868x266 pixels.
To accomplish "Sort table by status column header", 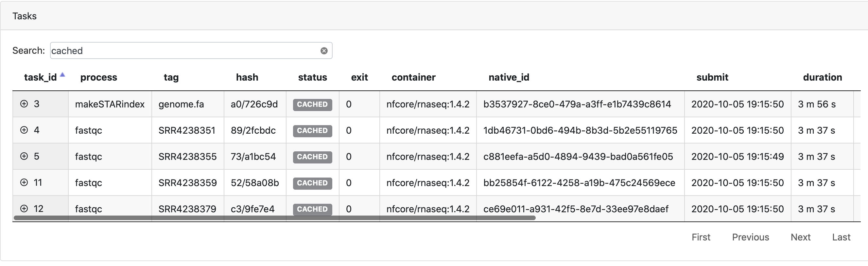I will [x=312, y=77].
